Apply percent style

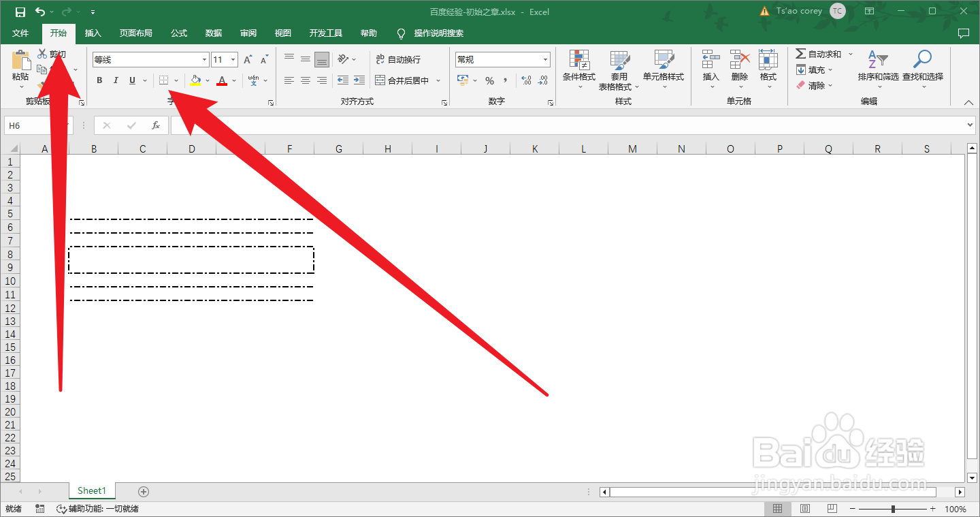[489, 80]
